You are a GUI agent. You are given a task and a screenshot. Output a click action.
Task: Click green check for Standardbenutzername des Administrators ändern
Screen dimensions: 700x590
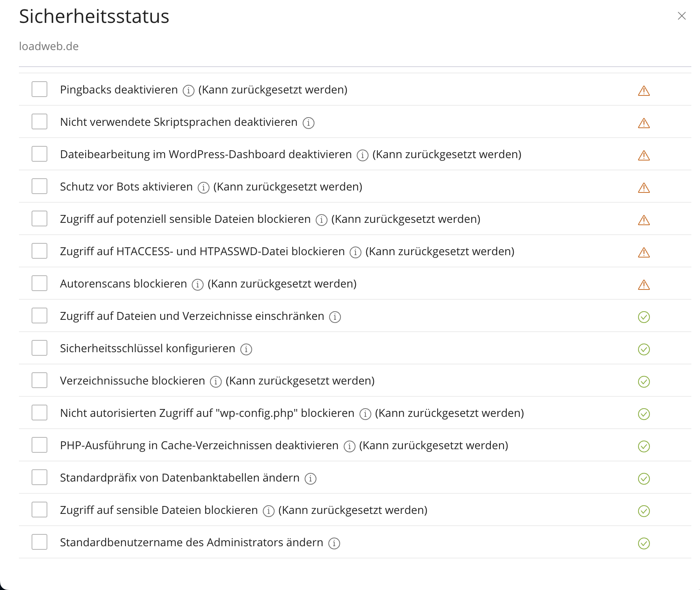[644, 543]
